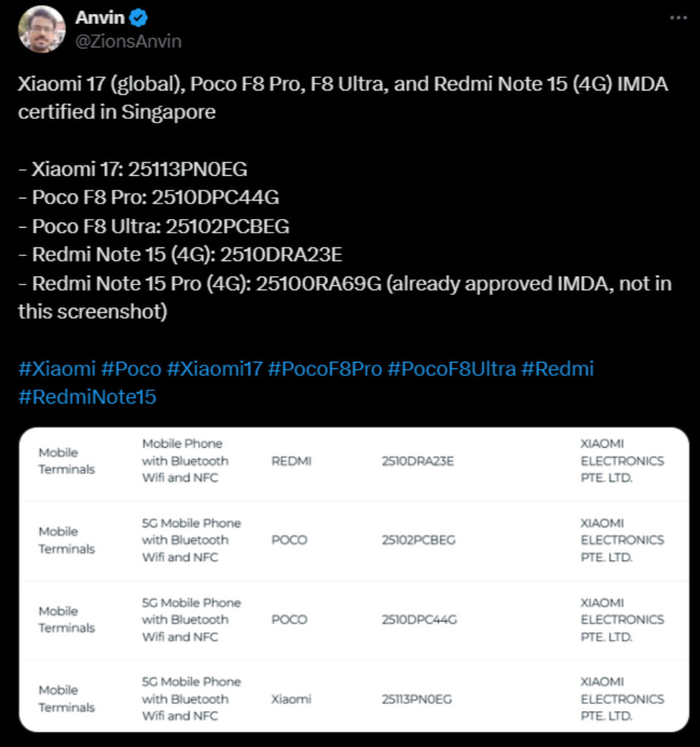Click the #Redmi hashtag
The width and height of the screenshot is (700, 747).
(x=558, y=368)
